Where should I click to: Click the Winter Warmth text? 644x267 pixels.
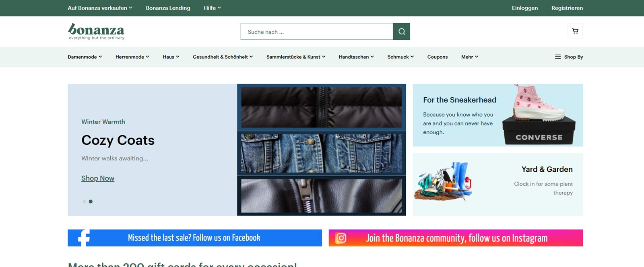click(103, 121)
